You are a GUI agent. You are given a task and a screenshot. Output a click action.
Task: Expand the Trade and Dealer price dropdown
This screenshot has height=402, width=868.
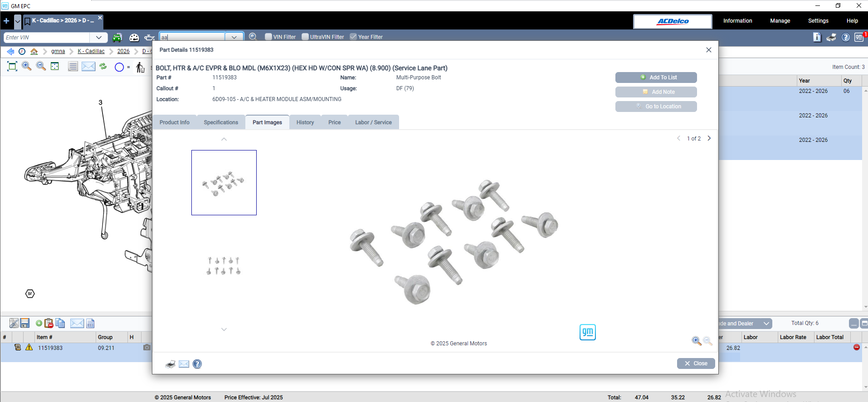click(x=766, y=324)
